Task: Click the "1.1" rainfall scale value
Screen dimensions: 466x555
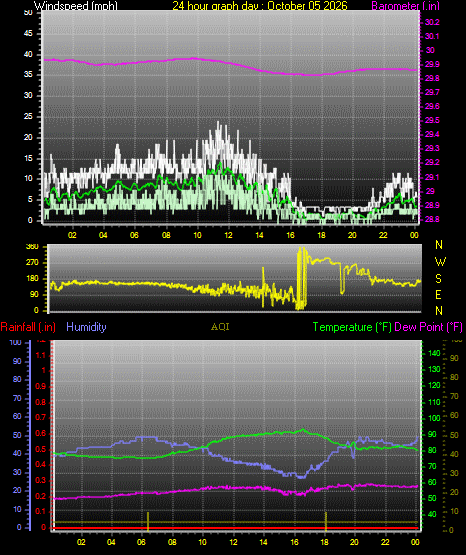Action: point(41,355)
